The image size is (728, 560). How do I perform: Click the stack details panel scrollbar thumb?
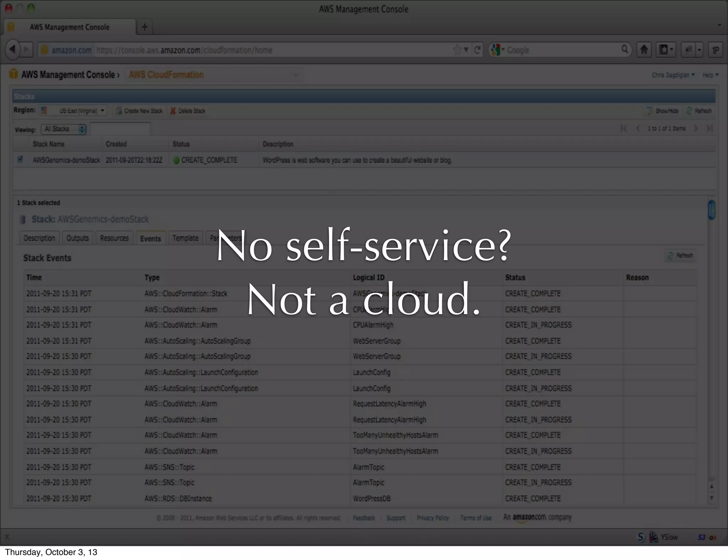(x=711, y=210)
